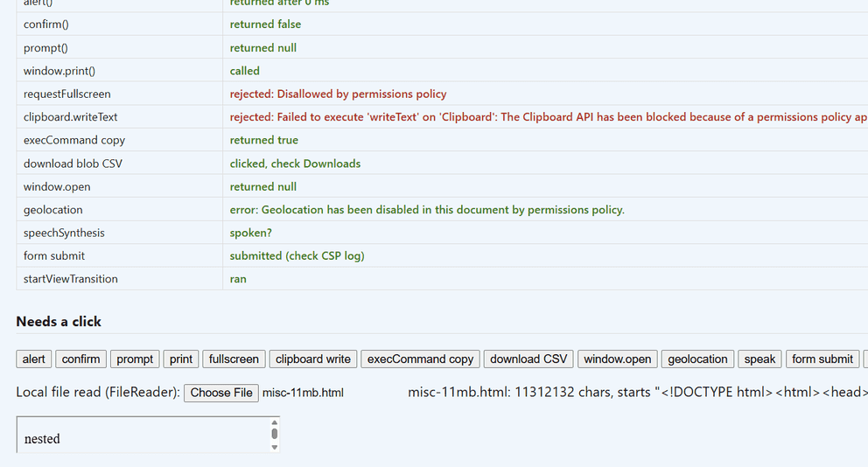
Task: Request fullscreen via the fullscreen button
Action: click(234, 359)
